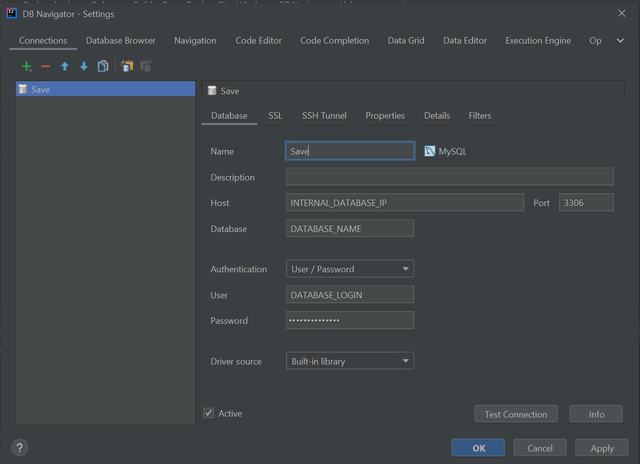Click the Test Connection button
The width and height of the screenshot is (640, 464).
pyautogui.click(x=516, y=414)
